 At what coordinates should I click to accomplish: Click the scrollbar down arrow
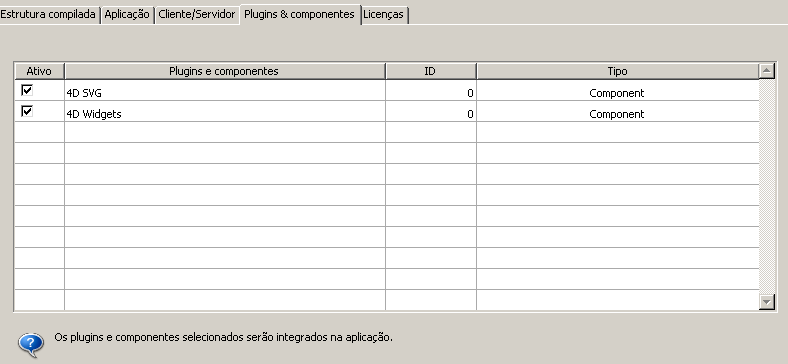click(766, 302)
